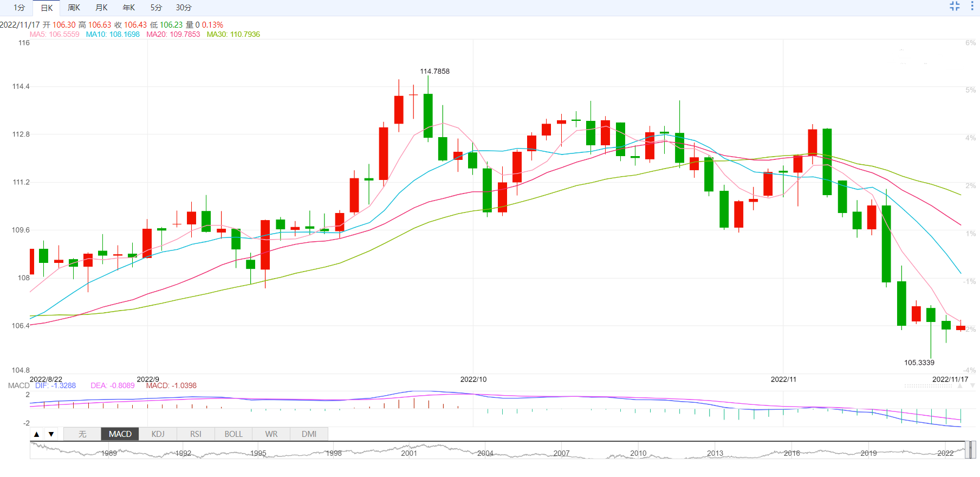
Task: Select the 无 (no indicator) option
Action: point(82,434)
